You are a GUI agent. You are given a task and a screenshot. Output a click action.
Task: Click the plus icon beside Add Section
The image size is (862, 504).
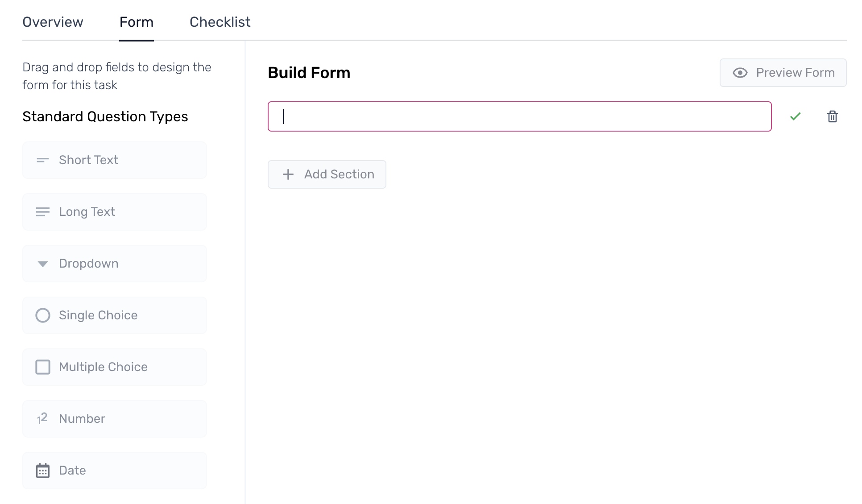click(288, 174)
